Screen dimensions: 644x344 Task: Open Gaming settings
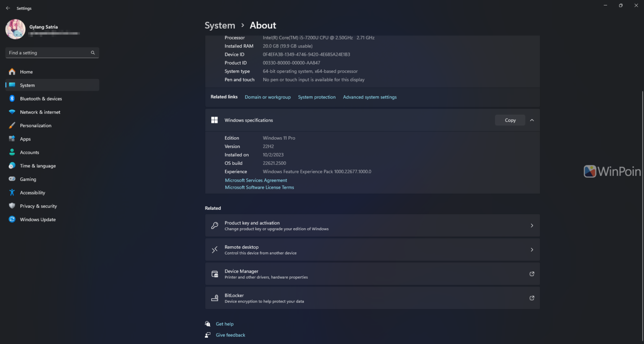coord(28,179)
